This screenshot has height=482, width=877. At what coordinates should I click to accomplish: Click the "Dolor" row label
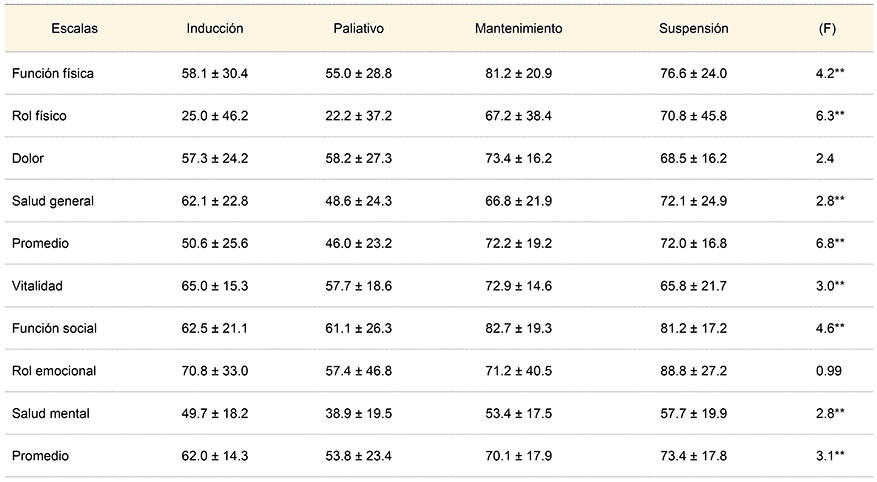[x=29, y=159]
